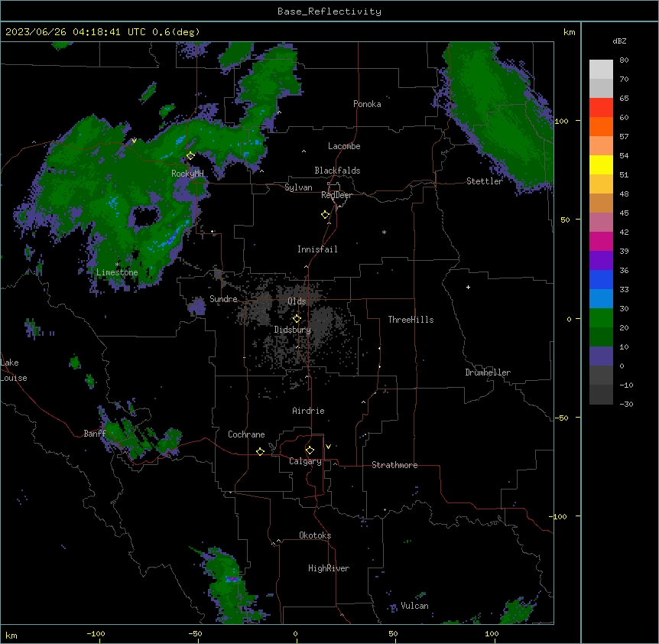Click the RockyMH label

coord(187,174)
